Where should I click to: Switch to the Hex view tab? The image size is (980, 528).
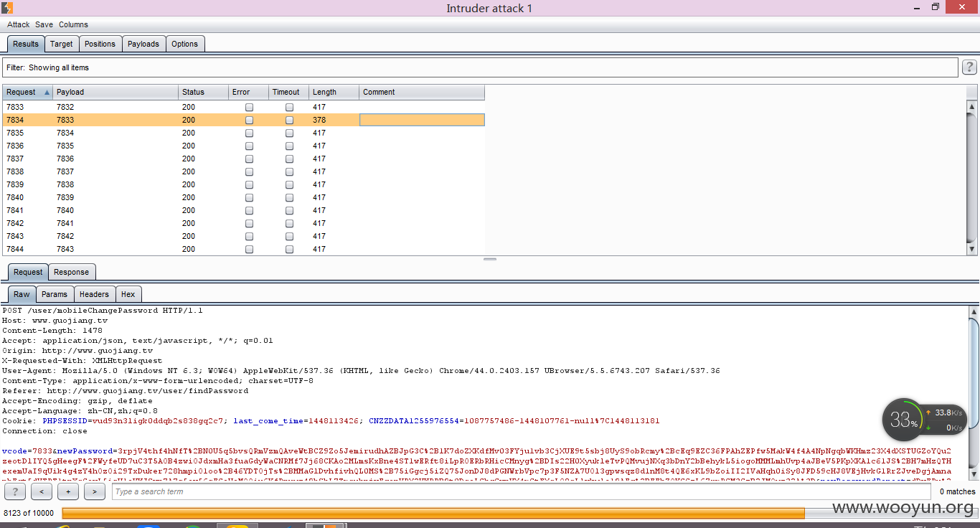click(128, 294)
